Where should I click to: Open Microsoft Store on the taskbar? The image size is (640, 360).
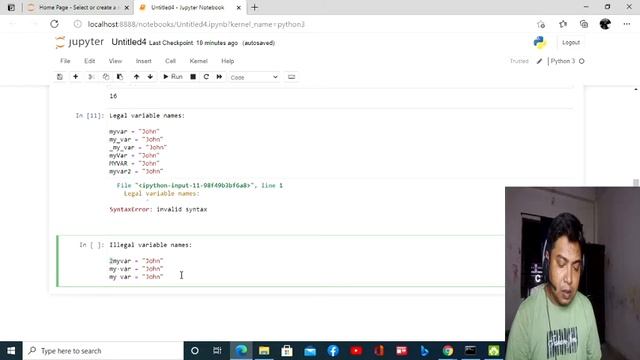click(287, 351)
